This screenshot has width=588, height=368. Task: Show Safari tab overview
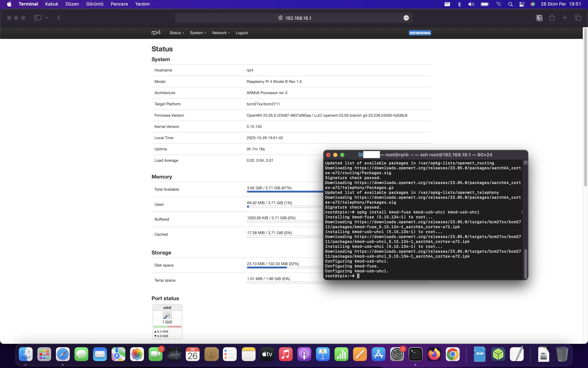pos(578,18)
